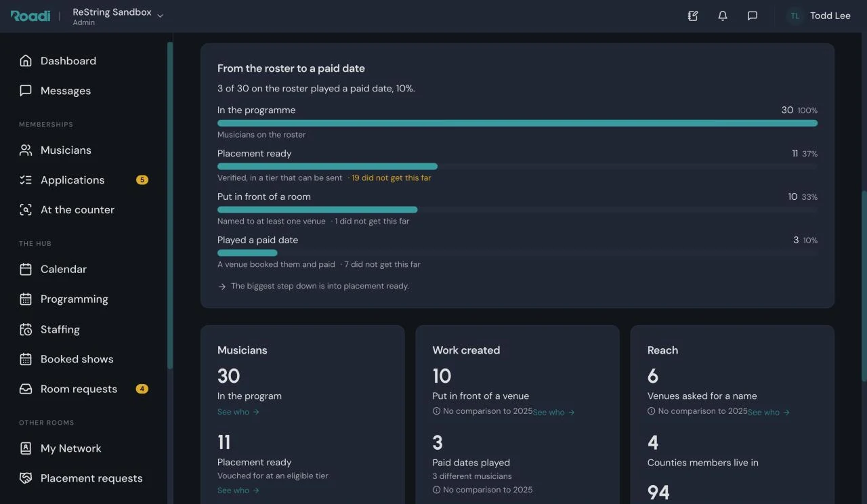The image size is (867, 504).
Task: Click the Messages speech bubble icon
Action: (26, 91)
